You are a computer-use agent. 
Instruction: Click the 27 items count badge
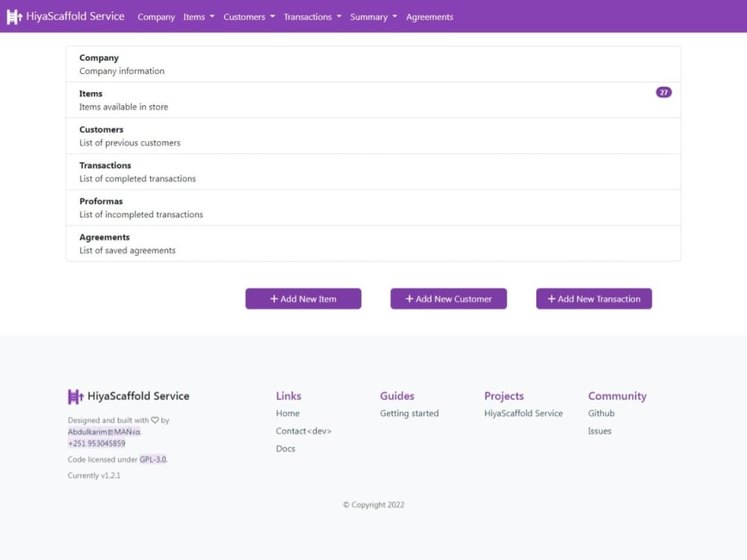coord(663,93)
